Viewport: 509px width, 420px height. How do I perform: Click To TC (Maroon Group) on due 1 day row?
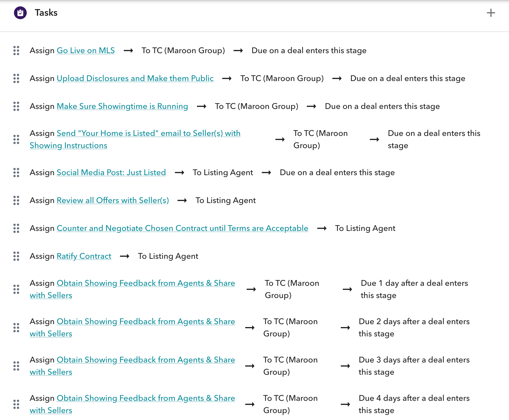click(x=292, y=289)
